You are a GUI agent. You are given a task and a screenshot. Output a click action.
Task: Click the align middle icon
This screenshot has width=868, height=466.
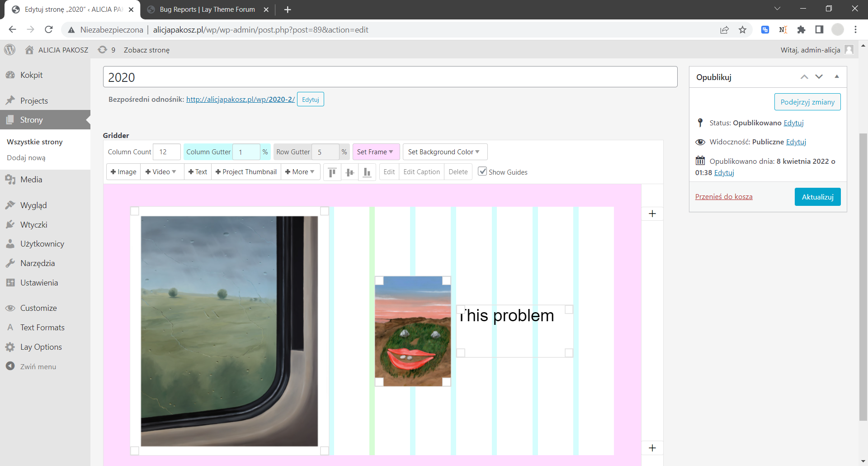(x=349, y=172)
